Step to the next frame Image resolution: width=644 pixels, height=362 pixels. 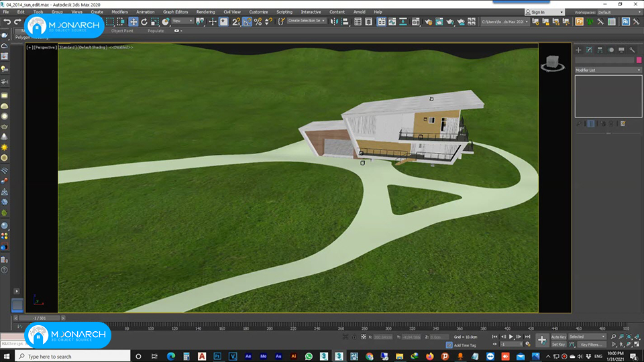point(519,337)
